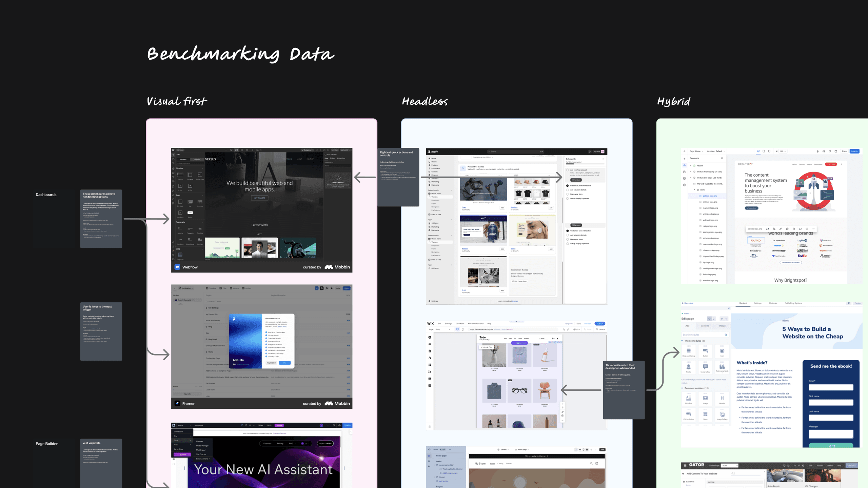This screenshot has height=488, width=868.
Task: Collapse the Theme modules section
Action: [682, 341]
